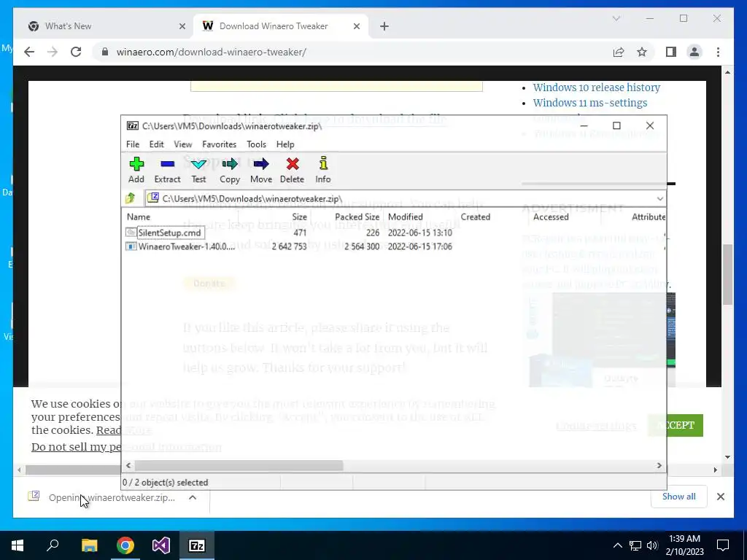
Task: Click the Move toolbar icon
Action: coord(261,170)
